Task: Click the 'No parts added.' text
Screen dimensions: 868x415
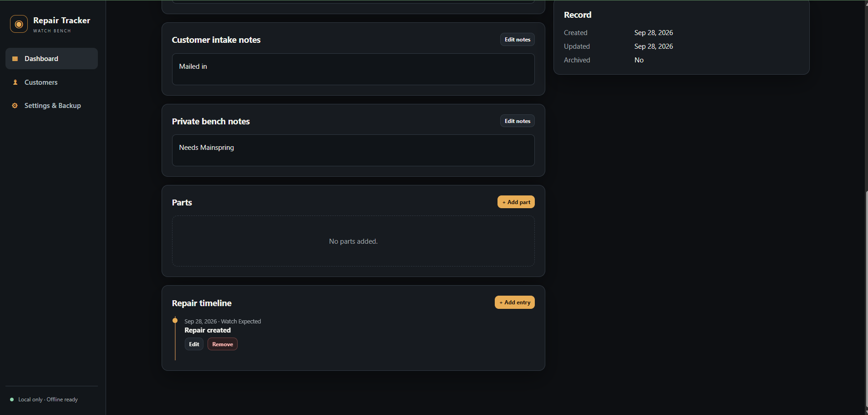Action: 353,241
